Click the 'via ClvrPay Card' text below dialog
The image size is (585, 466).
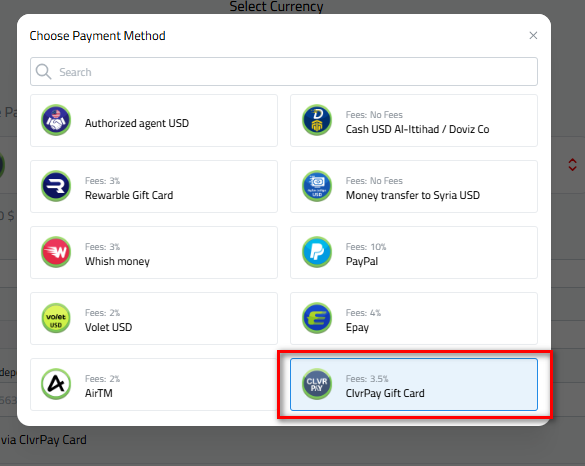click(43, 440)
